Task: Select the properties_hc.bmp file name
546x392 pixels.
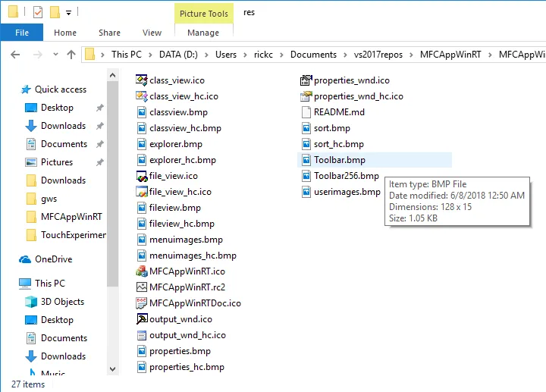Action: (x=187, y=367)
